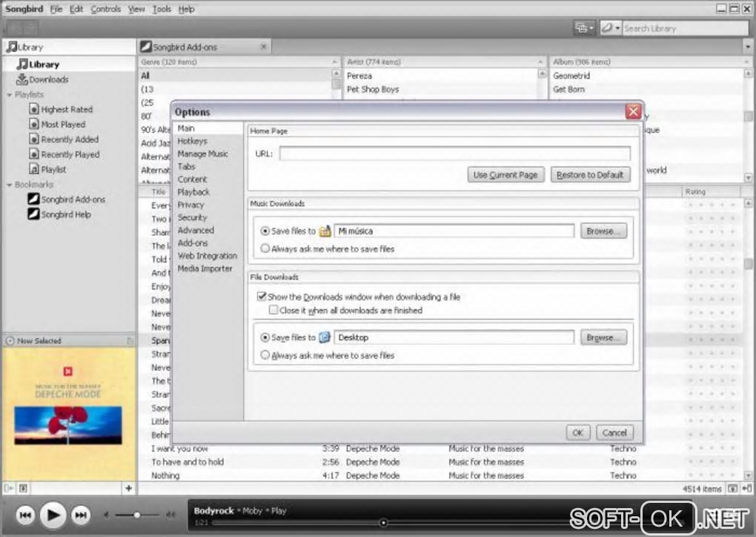
Task: Click the status bar icon beside 4514 items
Action: (x=732, y=489)
